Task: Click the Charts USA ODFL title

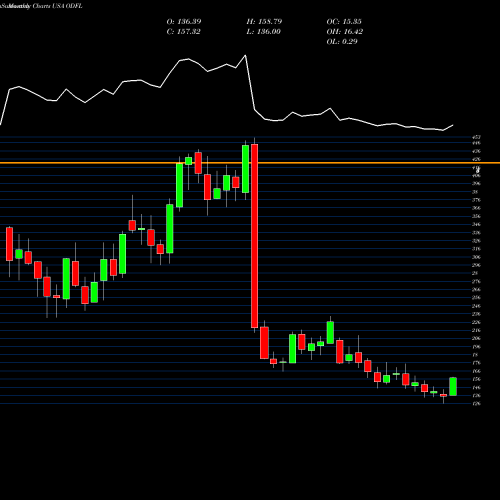Action: [57, 6]
